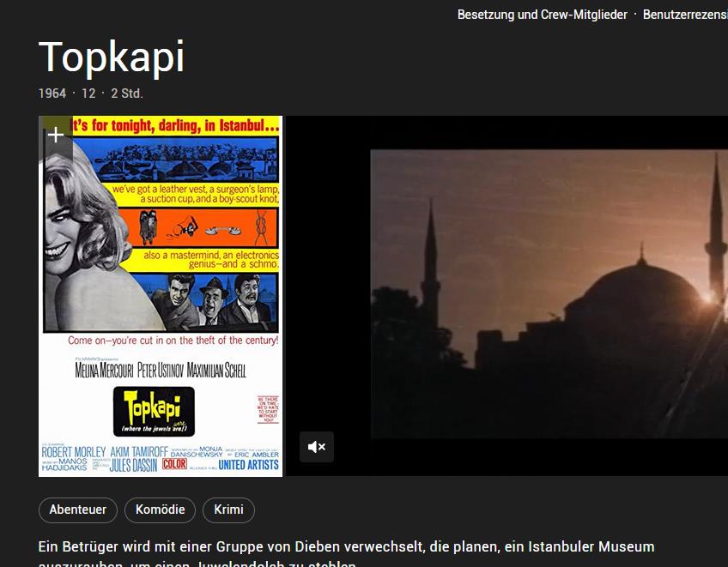This screenshot has width=728, height=567.
Task: Add Topkapi to watchlist with plus icon
Action: 56,135
